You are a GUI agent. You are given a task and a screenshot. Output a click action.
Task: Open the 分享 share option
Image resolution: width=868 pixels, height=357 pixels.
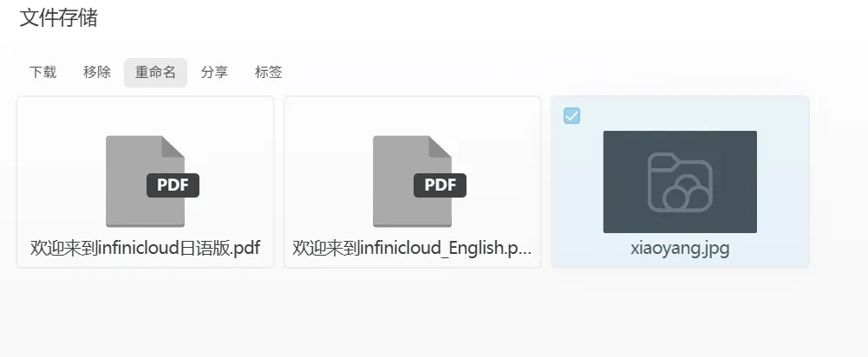pyautogui.click(x=214, y=73)
